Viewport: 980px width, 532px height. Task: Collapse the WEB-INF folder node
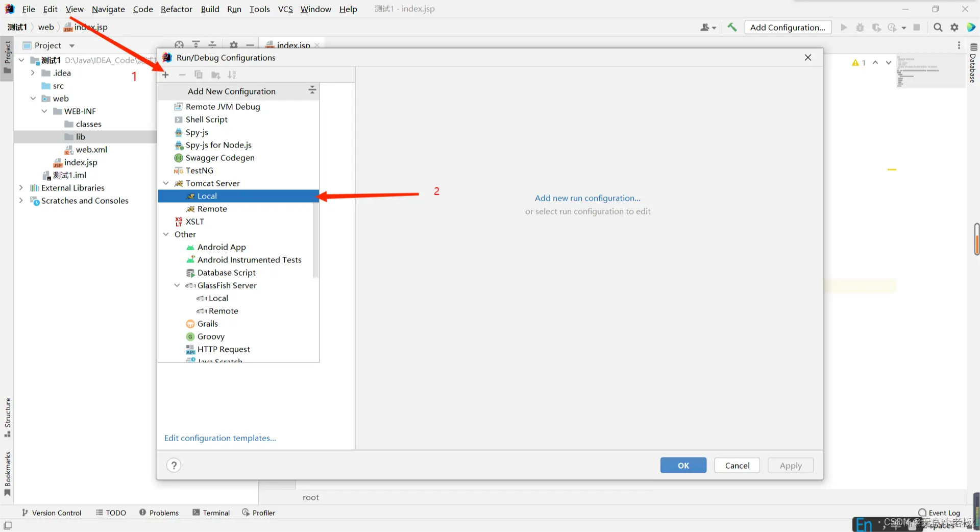[x=44, y=111]
